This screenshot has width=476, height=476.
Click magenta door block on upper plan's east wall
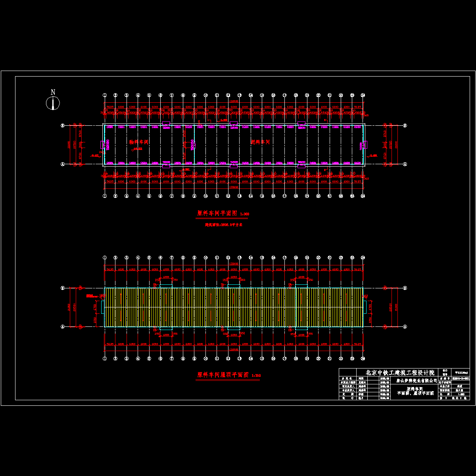(x=366, y=146)
